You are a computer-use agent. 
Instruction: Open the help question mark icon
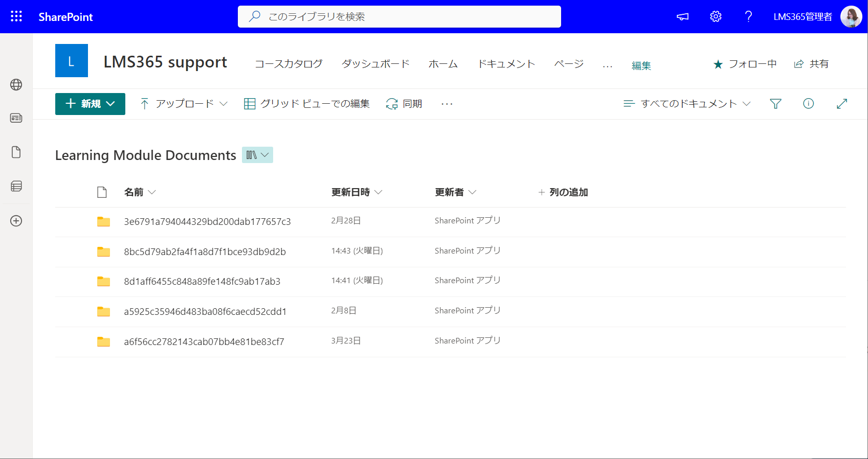click(748, 16)
